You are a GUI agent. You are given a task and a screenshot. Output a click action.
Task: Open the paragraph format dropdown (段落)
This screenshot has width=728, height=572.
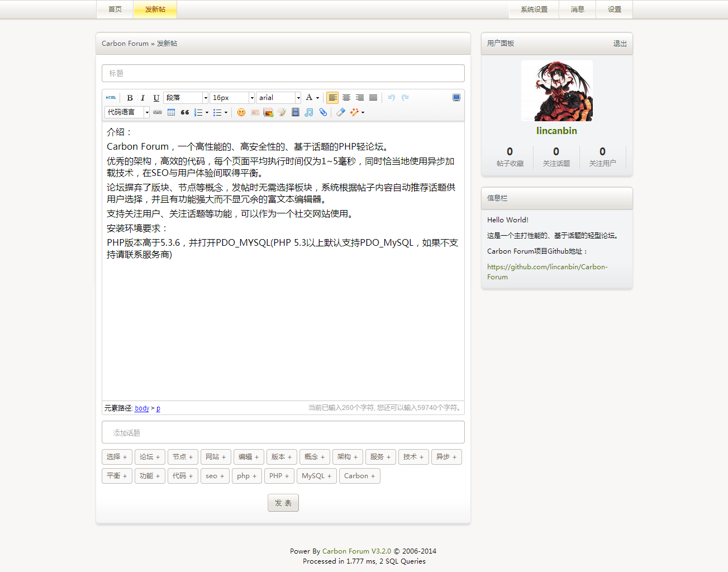[x=186, y=98]
